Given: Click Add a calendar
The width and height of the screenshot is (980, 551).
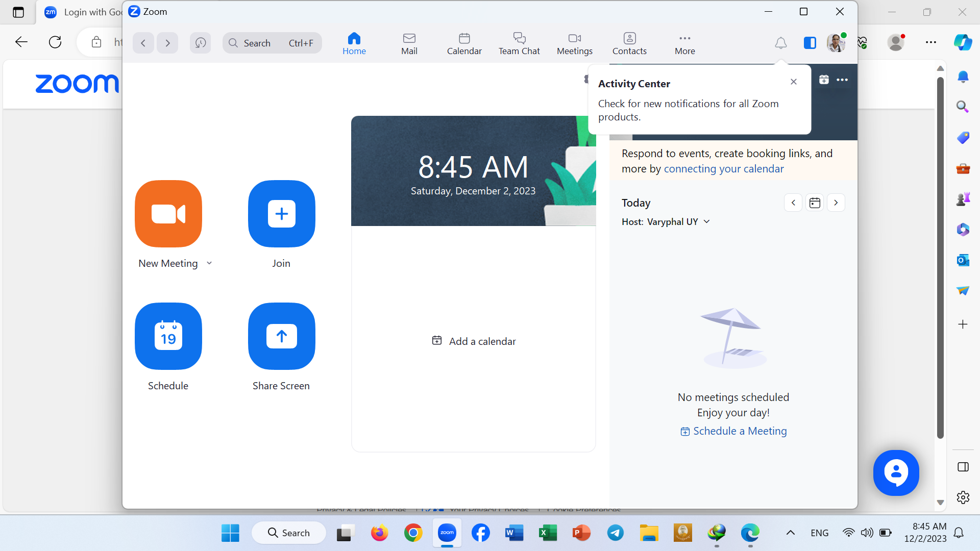Looking at the screenshot, I should [x=474, y=341].
